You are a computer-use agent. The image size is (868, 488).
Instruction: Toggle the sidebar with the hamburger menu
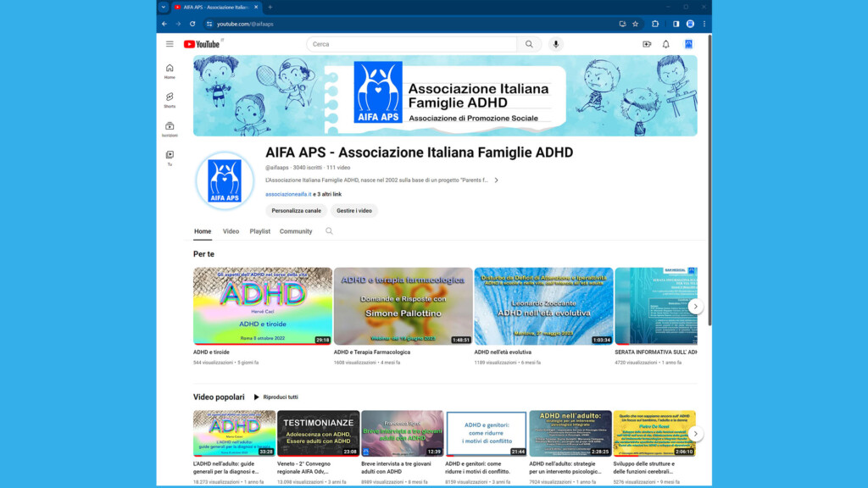[x=170, y=43]
